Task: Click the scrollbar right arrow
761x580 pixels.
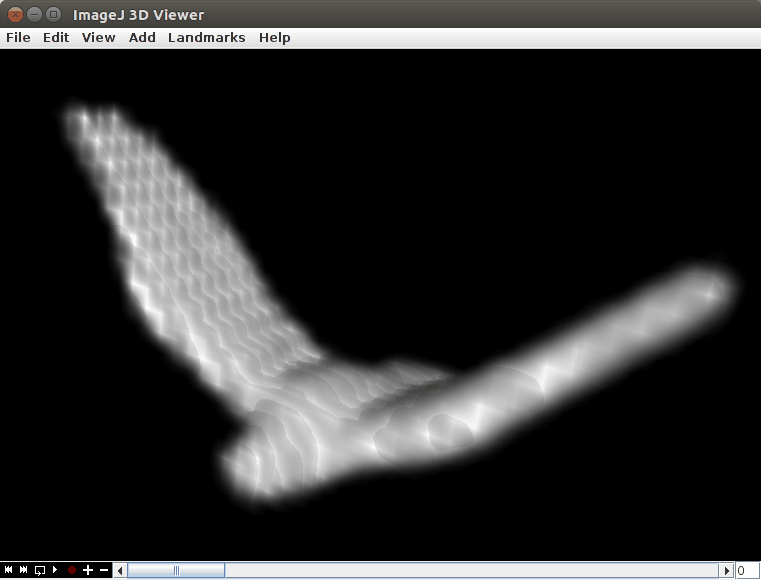Action: (x=727, y=571)
